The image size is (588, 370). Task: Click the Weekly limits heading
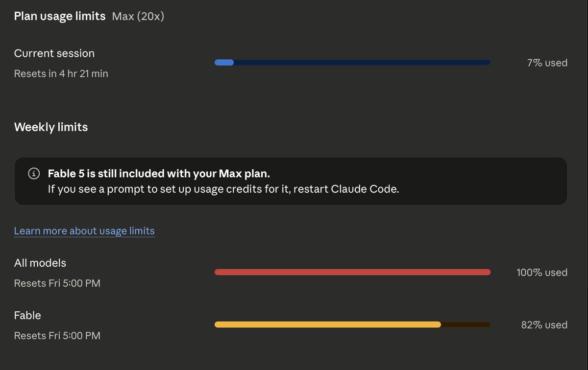(x=51, y=127)
